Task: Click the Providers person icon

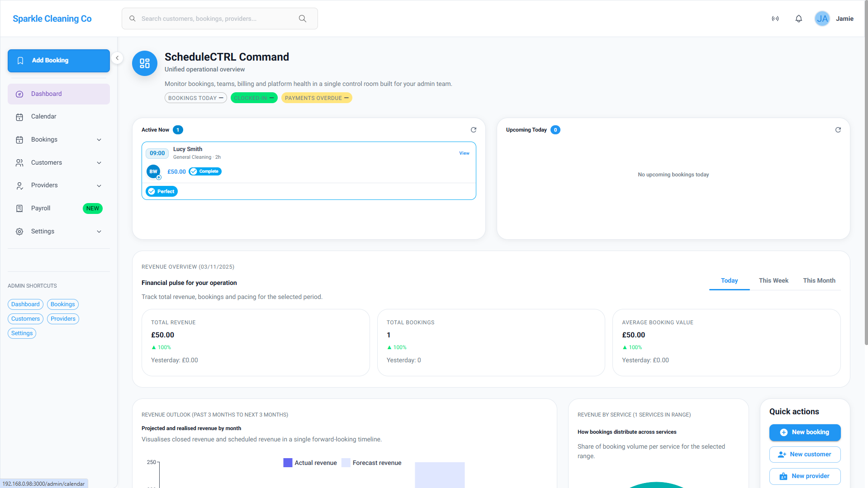Action: (19, 185)
